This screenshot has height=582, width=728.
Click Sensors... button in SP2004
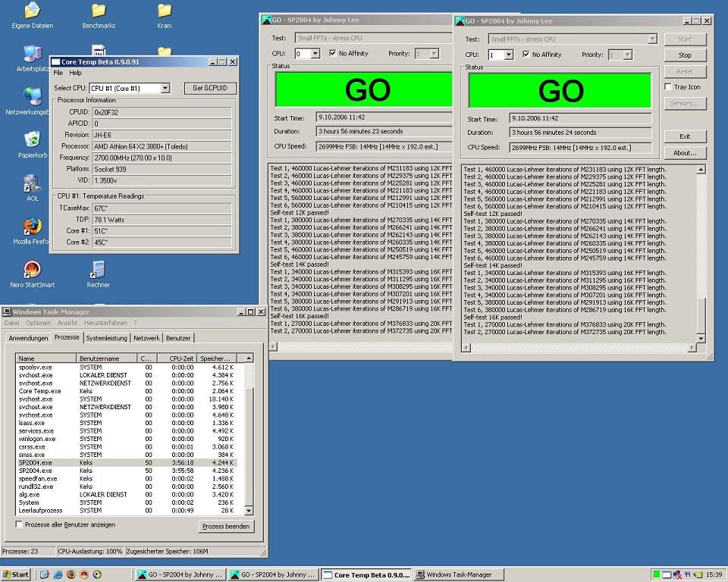685,104
